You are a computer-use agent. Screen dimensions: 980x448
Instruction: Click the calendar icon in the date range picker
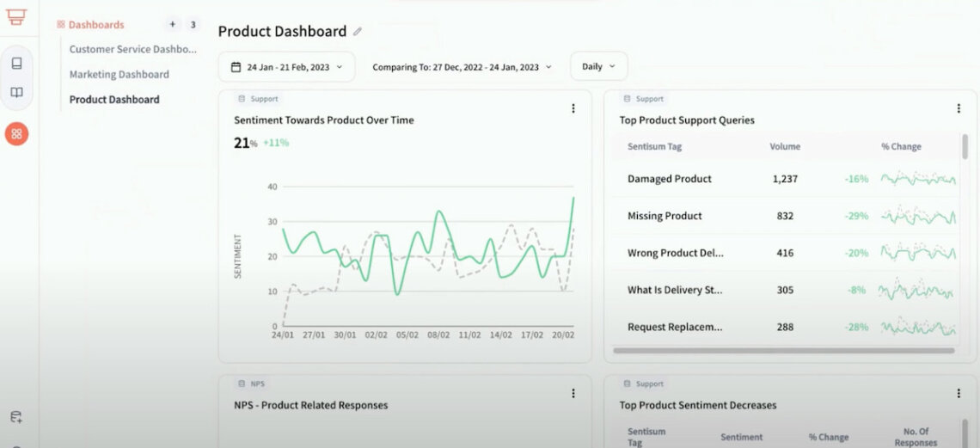click(236, 67)
